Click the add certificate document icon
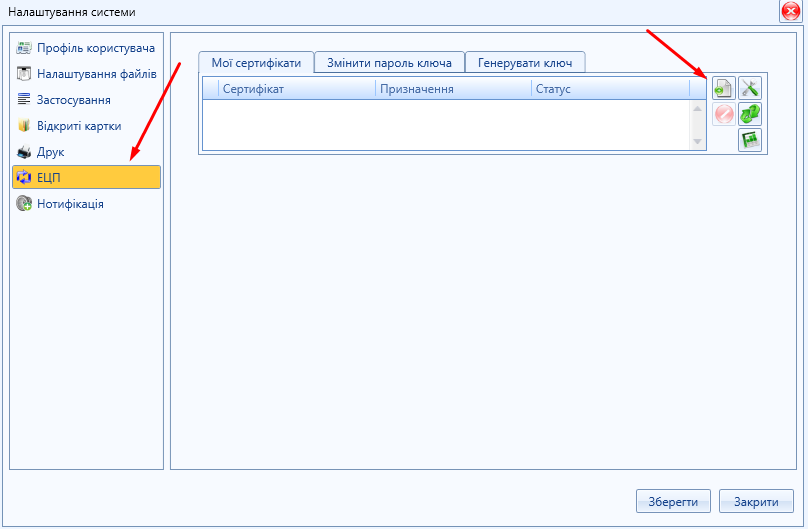This screenshot has width=808, height=529. [x=723, y=89]
